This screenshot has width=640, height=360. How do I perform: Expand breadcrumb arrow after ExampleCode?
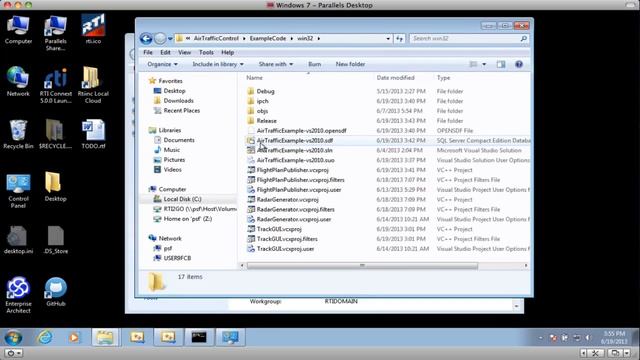292,38
